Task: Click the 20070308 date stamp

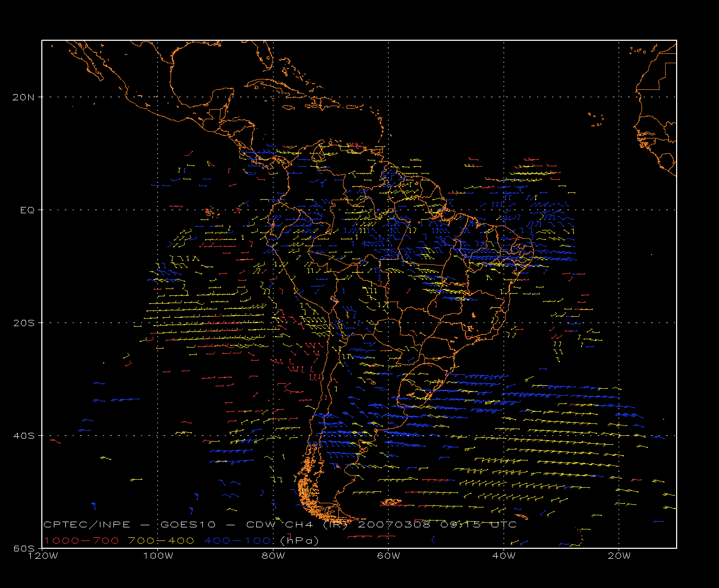Action: [x=394, y=525]
